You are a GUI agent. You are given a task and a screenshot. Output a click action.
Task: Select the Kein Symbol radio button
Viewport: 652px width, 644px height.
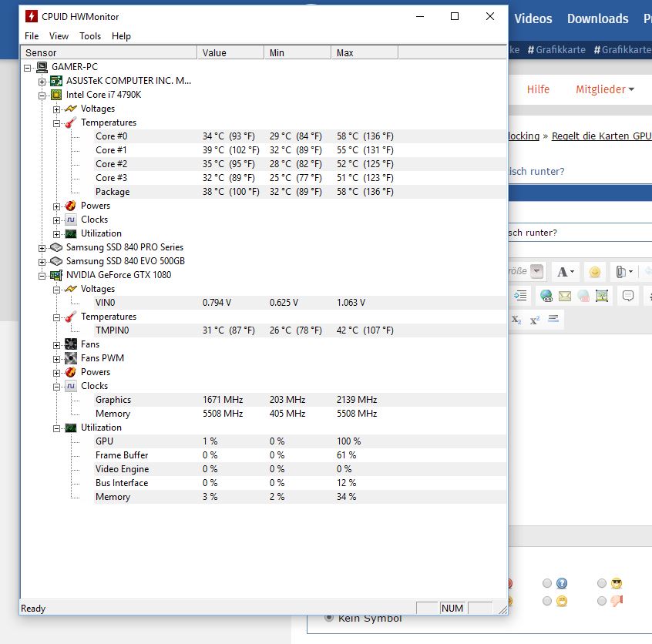coord(329,617)
